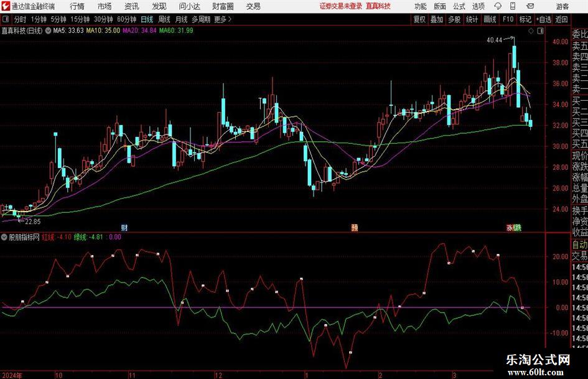The width and height of the screenshot is (588, 379).
Task: Switch to the 分时 intraday view
Action: click(20, 19)
